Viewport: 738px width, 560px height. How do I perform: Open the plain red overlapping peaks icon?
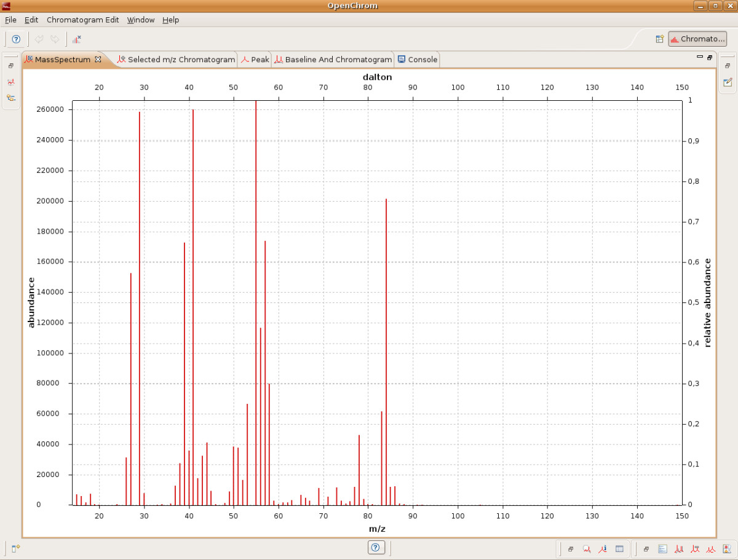pyautogui.click(x=711, y=549)
